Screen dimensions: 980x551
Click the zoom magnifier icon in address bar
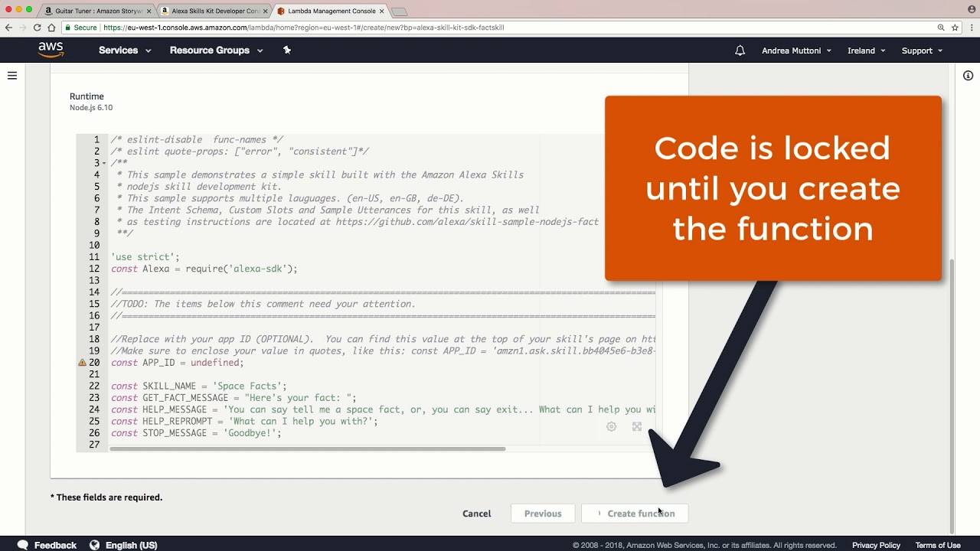(x=941, y=28)
